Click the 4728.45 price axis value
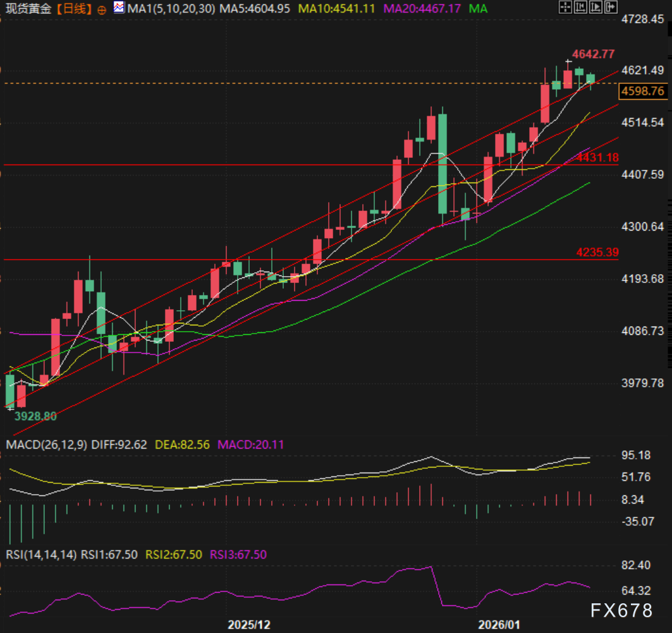 642,19
